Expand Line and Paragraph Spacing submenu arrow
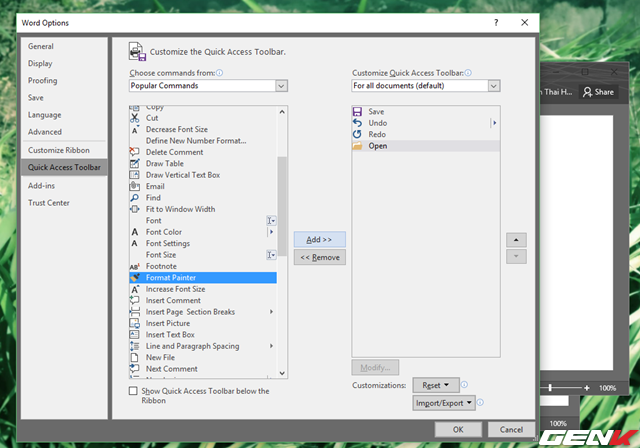This screenshot has width=640, height=448. point(271,346)
